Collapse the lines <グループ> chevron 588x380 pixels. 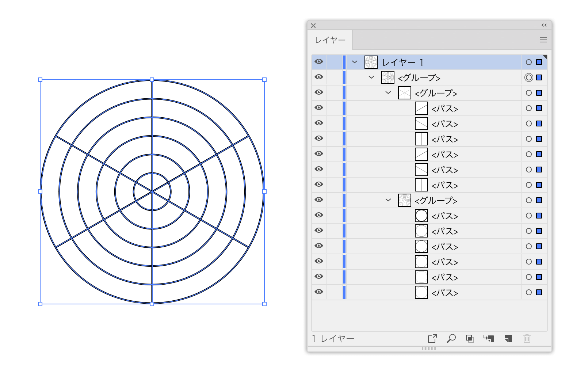(x=388, y=93)
